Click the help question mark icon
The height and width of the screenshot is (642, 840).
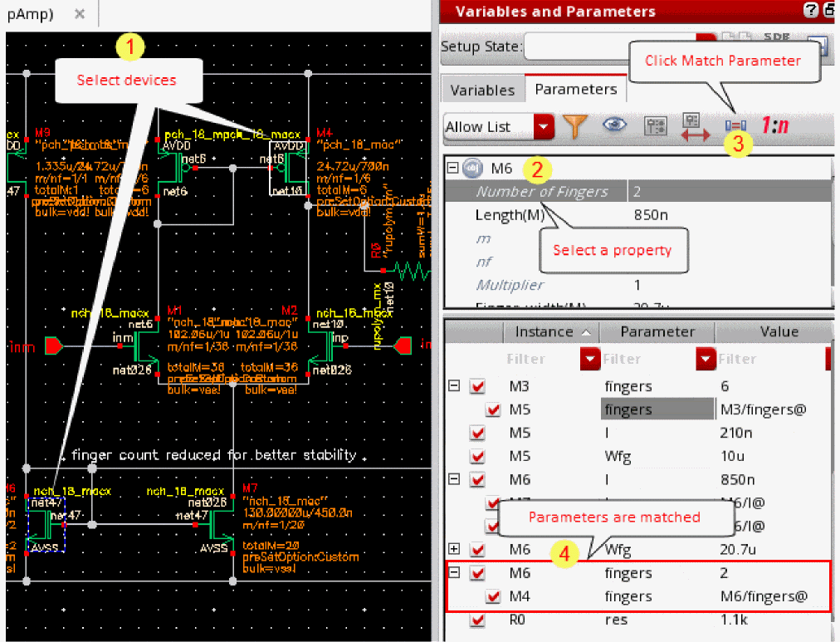pyautogui.click(x=810, y=11)
